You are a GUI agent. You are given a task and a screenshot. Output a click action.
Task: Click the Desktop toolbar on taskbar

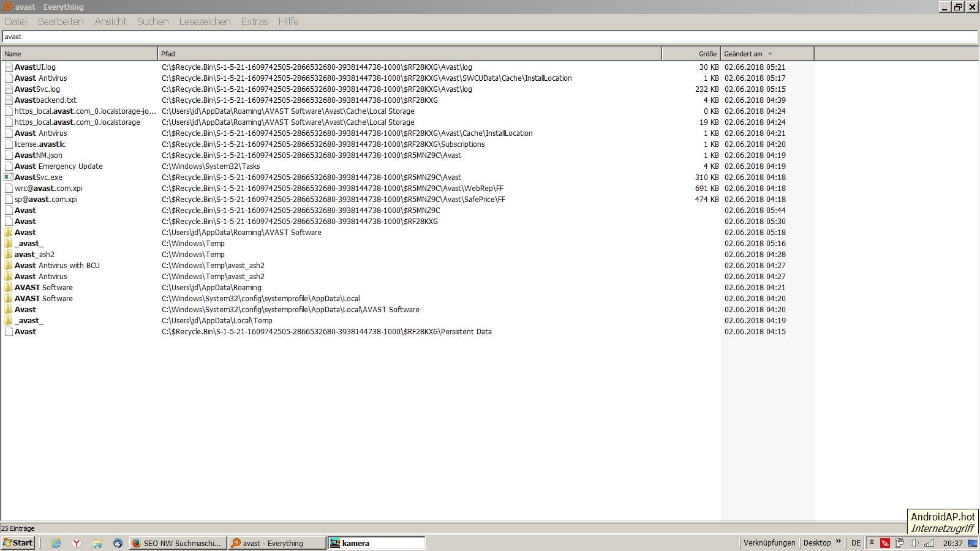[x=817, y=543]
